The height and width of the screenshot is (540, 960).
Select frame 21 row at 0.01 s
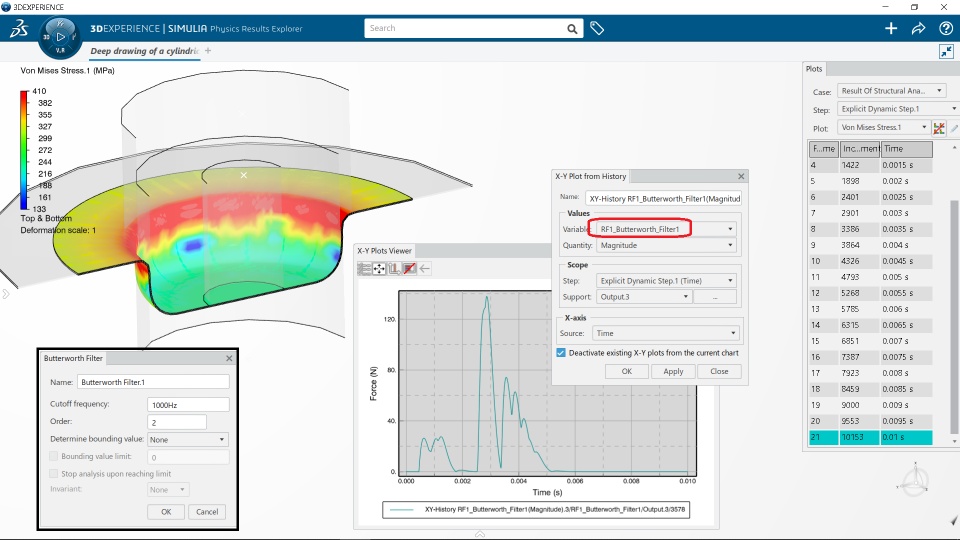pyautogui.click(x=870, y=437)
